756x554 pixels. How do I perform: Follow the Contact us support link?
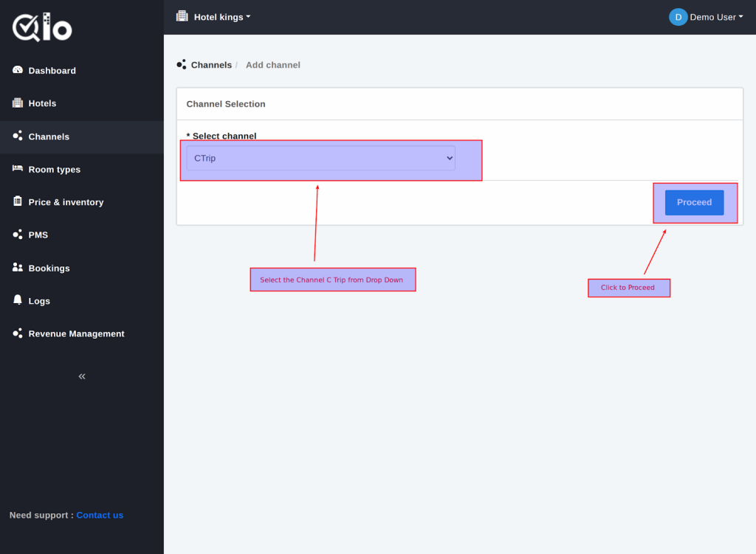[x=100, y=515]
